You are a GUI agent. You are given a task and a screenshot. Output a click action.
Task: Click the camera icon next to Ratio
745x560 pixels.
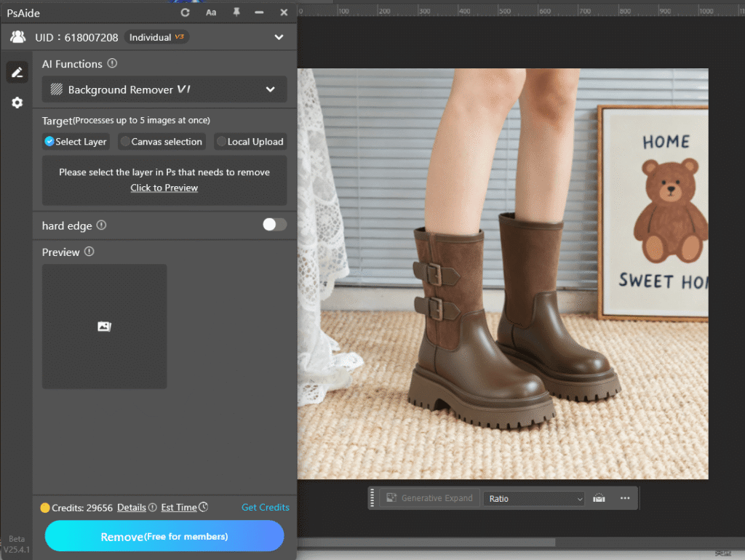598,498
